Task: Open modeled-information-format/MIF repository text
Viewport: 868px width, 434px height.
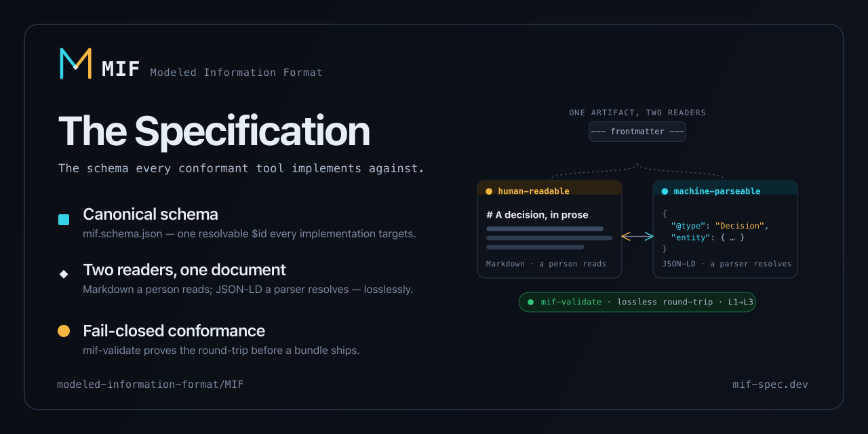Action: (x=151, y=384)
